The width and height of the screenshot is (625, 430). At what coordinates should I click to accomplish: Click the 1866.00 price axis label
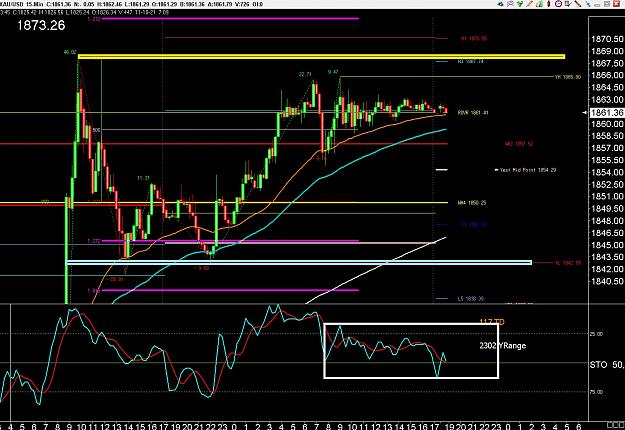pos(607,75)
